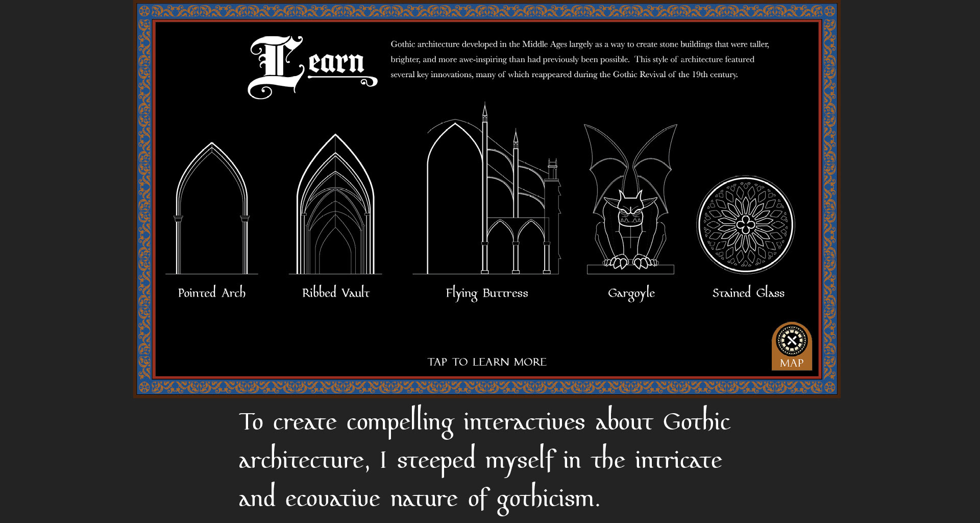Tap the Pointed Arch illustration
980x523 pixels.
click(x=212, y=208)
